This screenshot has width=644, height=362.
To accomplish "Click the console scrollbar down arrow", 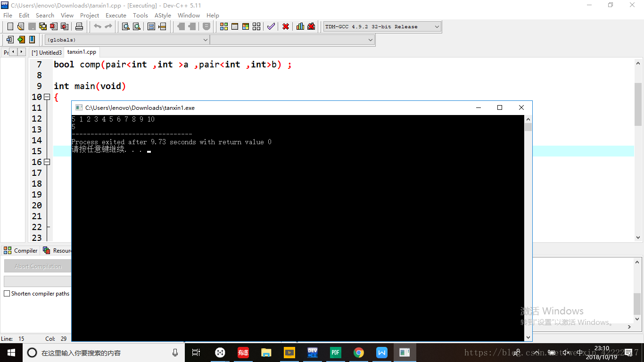I will [528, 337].
